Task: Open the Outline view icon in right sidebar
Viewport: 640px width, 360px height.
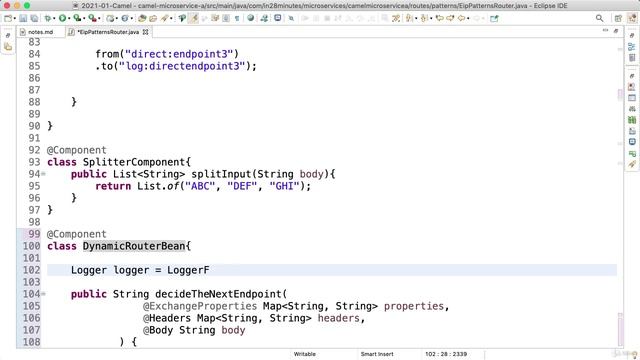Action: [632, 47]
